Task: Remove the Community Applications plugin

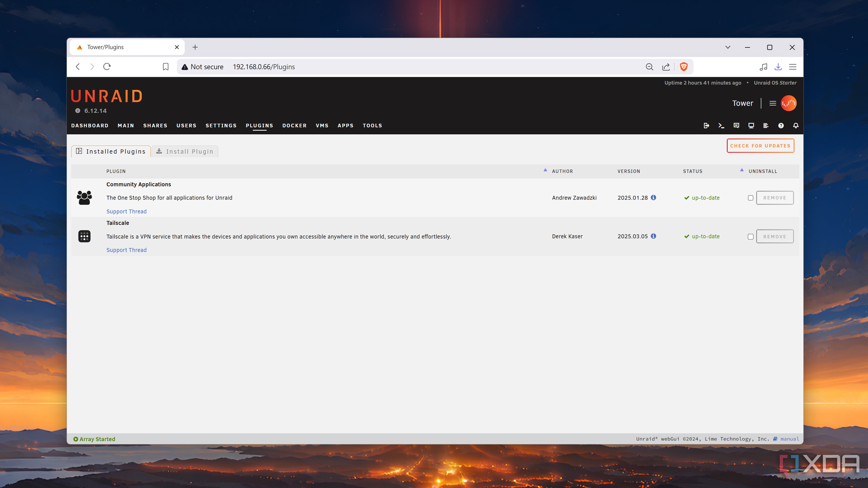Action: pos(775,198)
